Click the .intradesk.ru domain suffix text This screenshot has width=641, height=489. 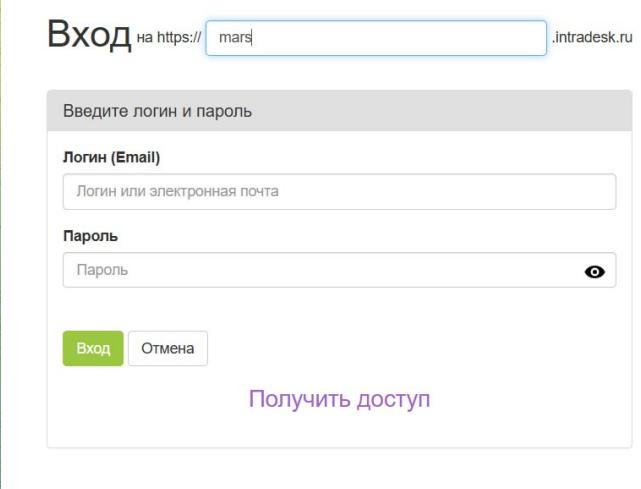(592, 38)
